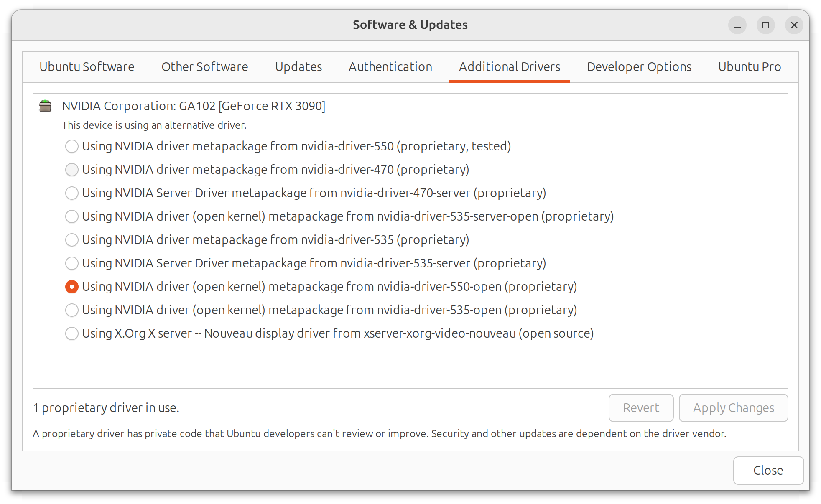The width and height of the screenshot is (821, 504).
Task: Click the GPU device icon for NVIDIA
Action: click(x=47, y=105)
